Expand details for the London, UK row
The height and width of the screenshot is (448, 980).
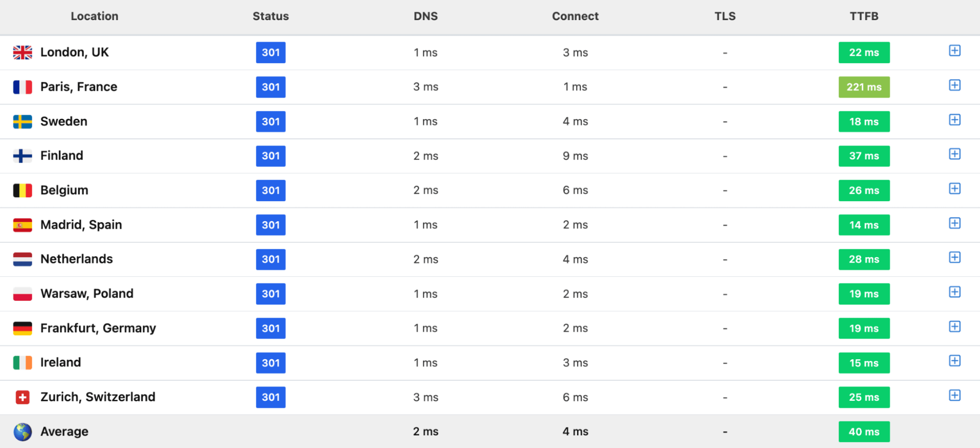pyautogui.click(x=955, y=51)
